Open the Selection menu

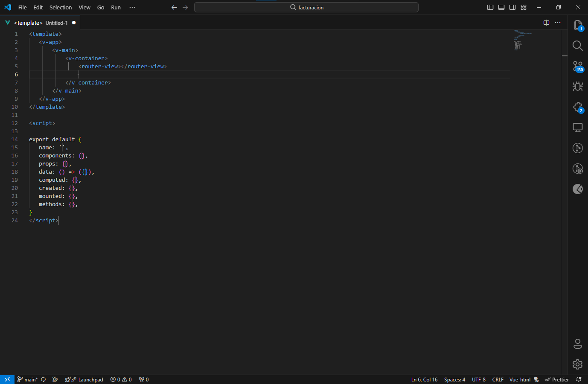61,7
